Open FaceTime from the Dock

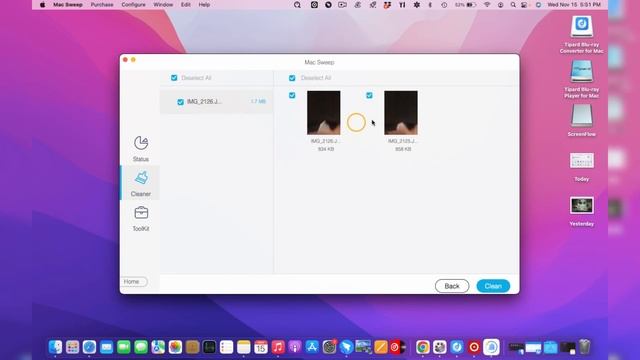124,347
